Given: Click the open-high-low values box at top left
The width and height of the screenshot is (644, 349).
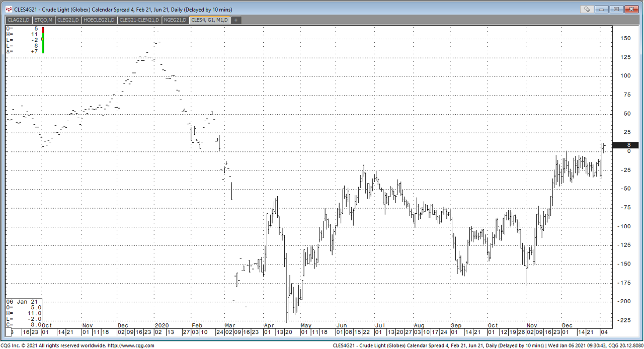Looking at the screenshot, I should [22, 40].
